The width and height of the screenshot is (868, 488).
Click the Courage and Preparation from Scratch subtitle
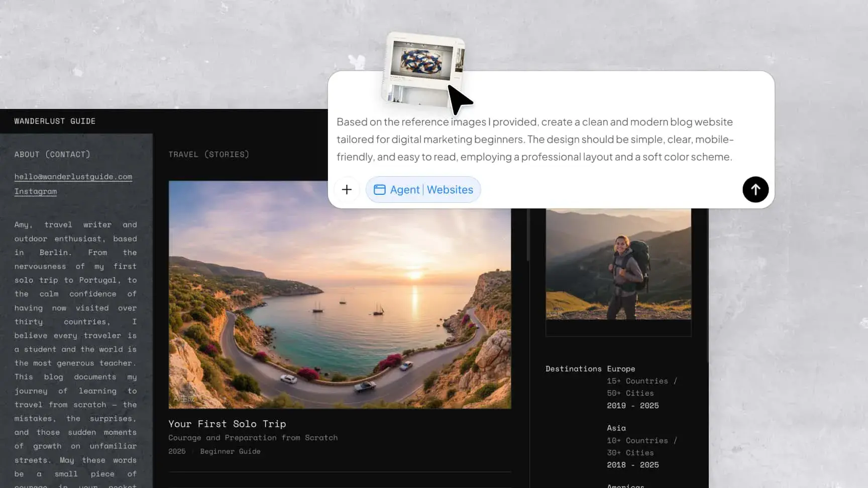click(253, 438)
